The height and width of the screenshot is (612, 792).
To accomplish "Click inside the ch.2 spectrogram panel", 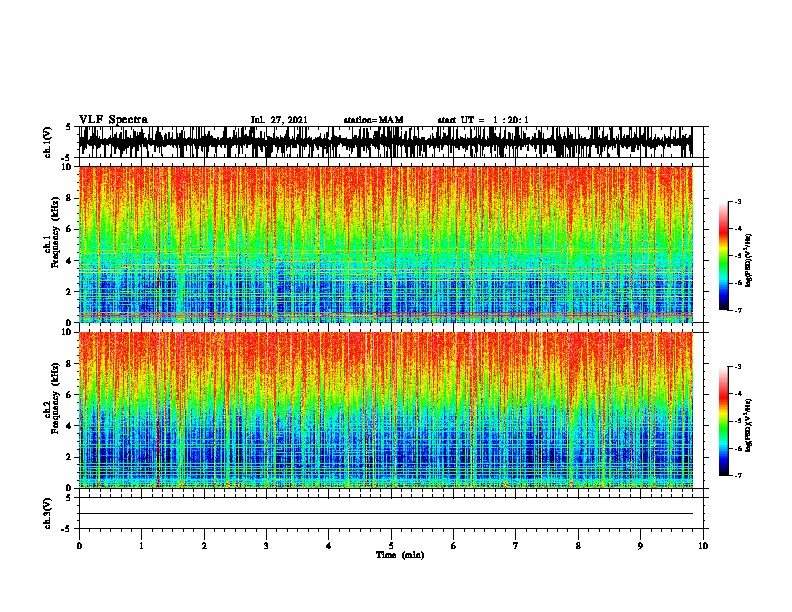I will point(385,410).
